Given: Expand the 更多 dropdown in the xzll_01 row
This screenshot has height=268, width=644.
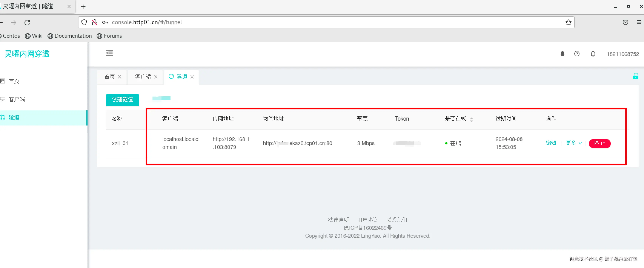Looking at the screenshot, I should click(x=573, y=143).
